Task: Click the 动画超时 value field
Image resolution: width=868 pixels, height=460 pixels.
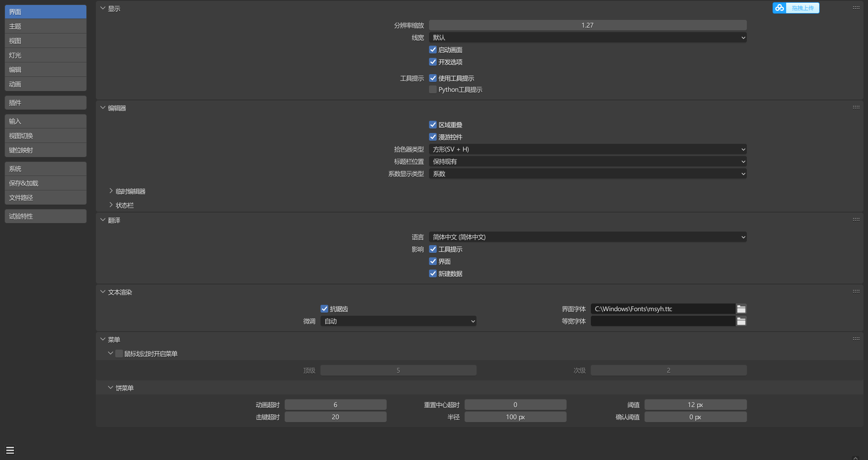Action: coord(335,405)
